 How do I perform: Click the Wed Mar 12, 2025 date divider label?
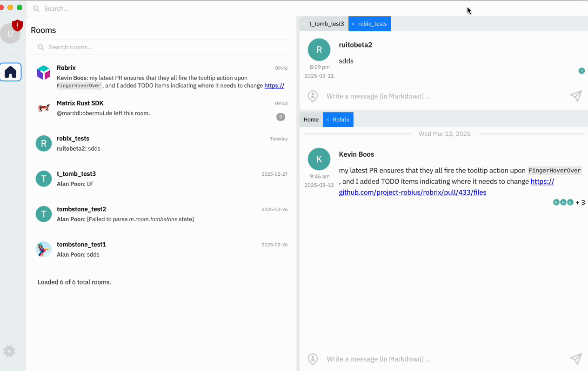[444, 134]
